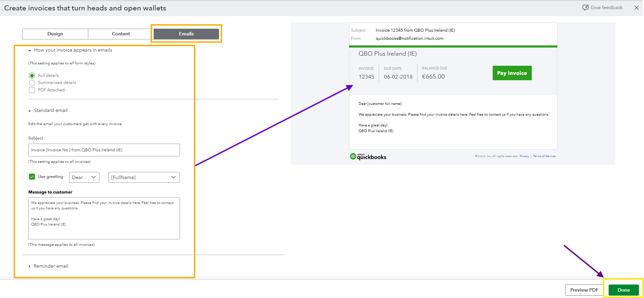Click the Preview PDF button
The height and width of the screenshot is (298, 644).
click(x=584, y=290)
